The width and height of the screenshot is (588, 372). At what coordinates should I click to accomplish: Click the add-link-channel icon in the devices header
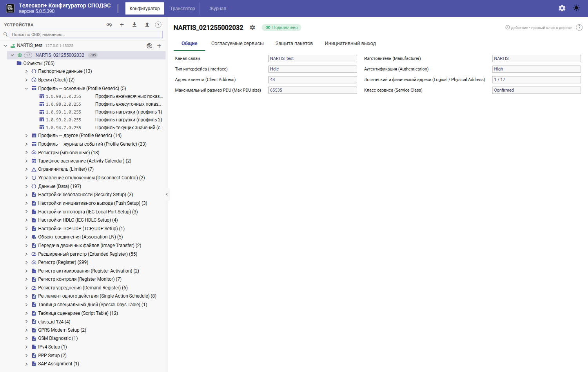109,25
